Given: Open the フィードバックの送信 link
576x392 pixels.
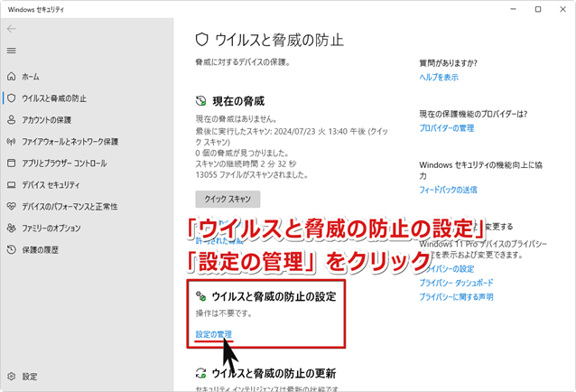Looking at the screenshot, I should (x=448, y=190).
